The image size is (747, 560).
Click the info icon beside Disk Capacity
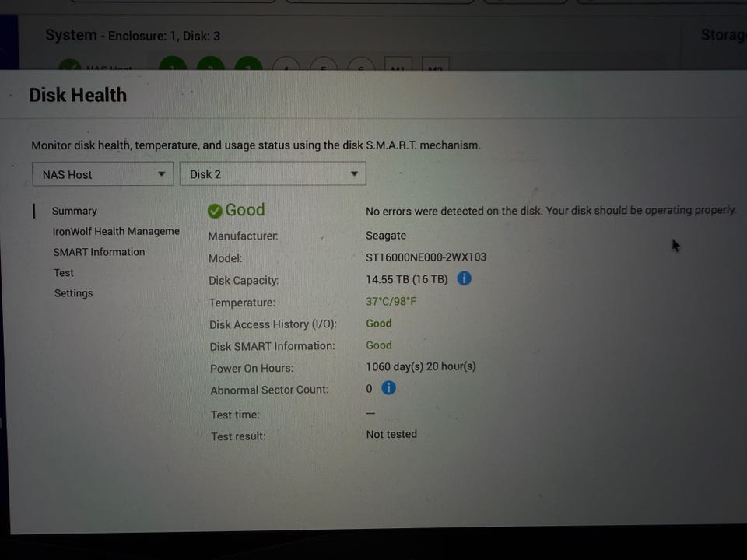[x=464, y=278]
